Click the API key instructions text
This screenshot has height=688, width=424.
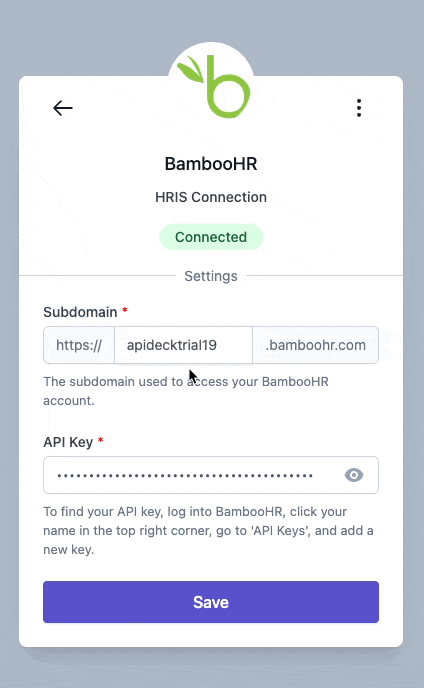tap(208, 530)
